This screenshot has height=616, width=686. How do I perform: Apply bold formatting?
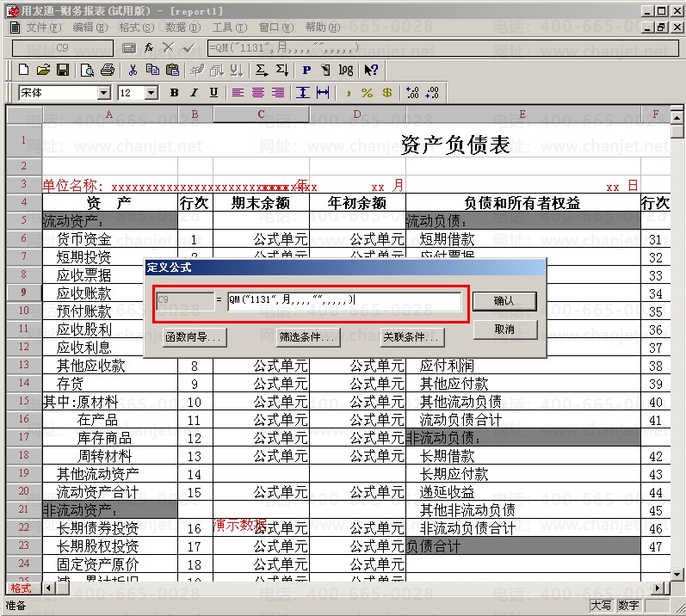pyautogui.click(x=174, y=93)
